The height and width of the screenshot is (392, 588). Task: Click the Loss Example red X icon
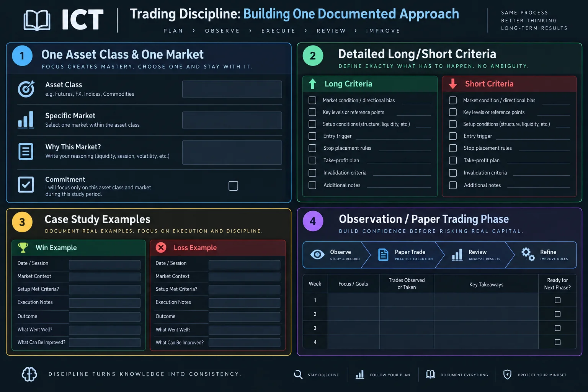click(x=161, y=248)
